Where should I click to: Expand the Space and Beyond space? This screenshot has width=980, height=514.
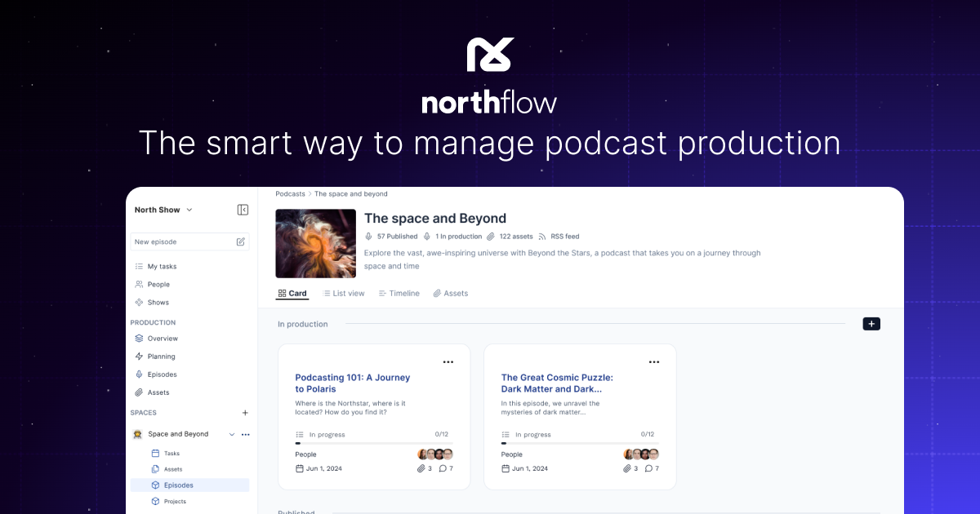(x=232, y=434)
